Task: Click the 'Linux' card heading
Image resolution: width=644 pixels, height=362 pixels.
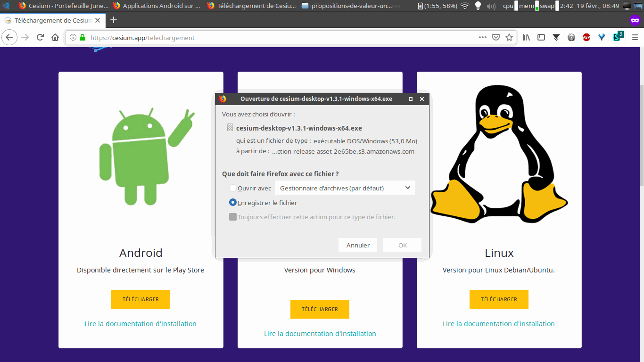Action: tap(499, 253)
